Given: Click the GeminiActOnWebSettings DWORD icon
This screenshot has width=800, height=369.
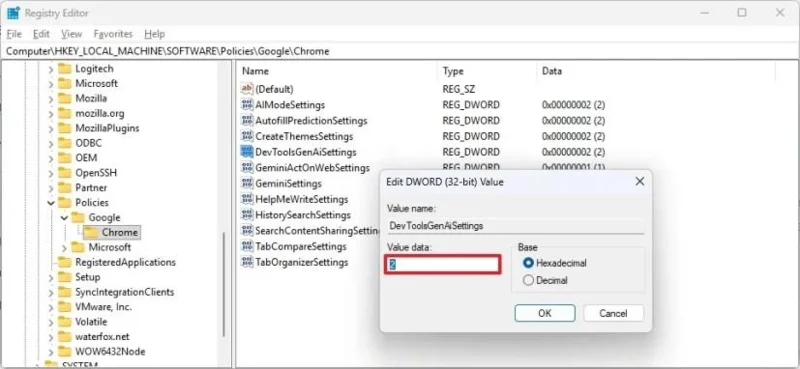Looking at the screenshot, I should [x=247, y=167].
